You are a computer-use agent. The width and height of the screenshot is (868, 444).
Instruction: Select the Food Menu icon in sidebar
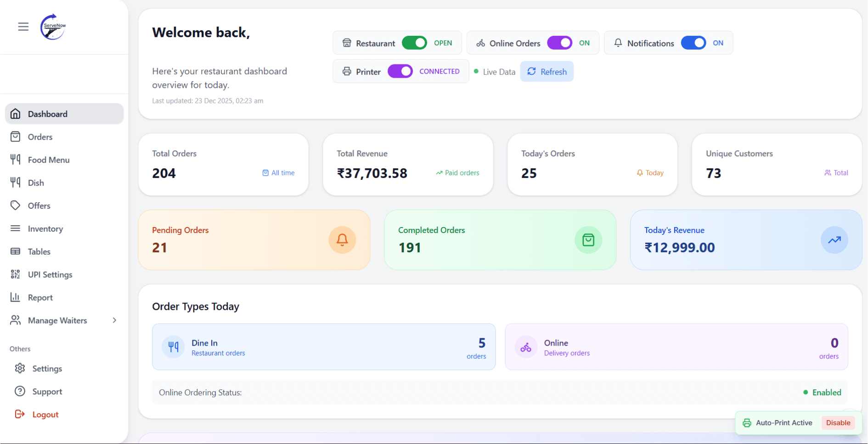click(16, 159)
